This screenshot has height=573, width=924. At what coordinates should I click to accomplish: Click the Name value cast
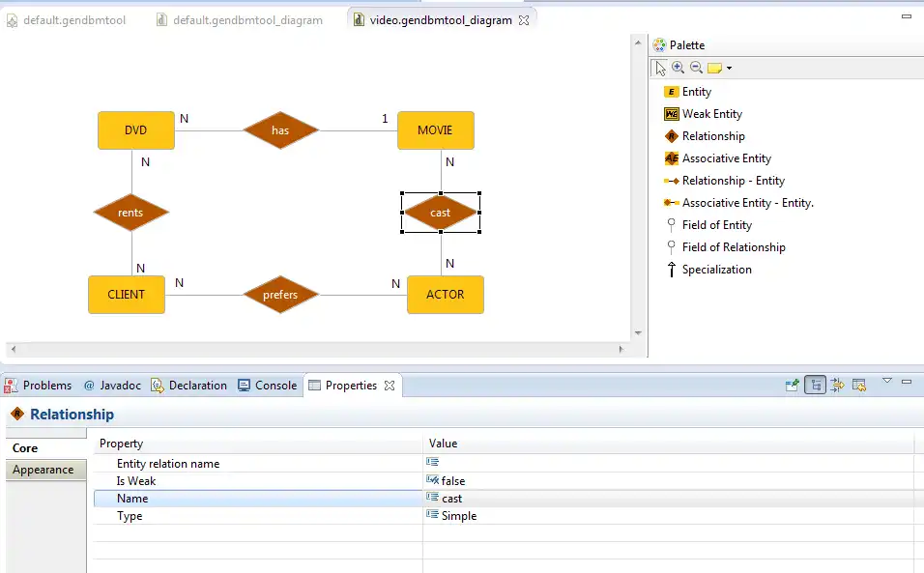point(451,499)
